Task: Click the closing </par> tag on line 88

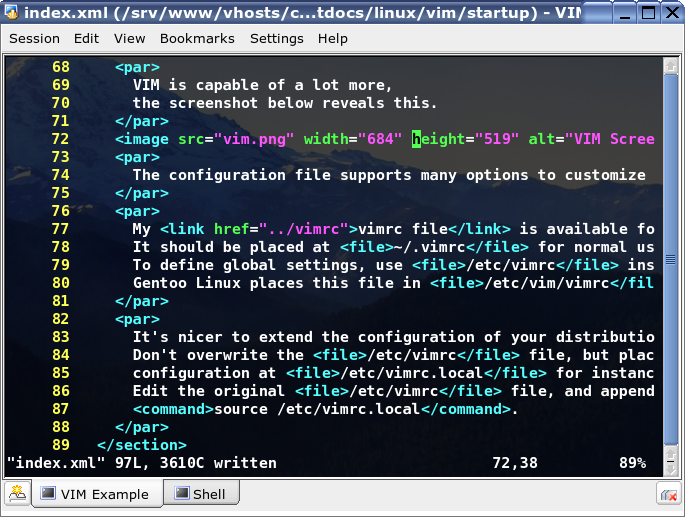Action: coord(142,427)
